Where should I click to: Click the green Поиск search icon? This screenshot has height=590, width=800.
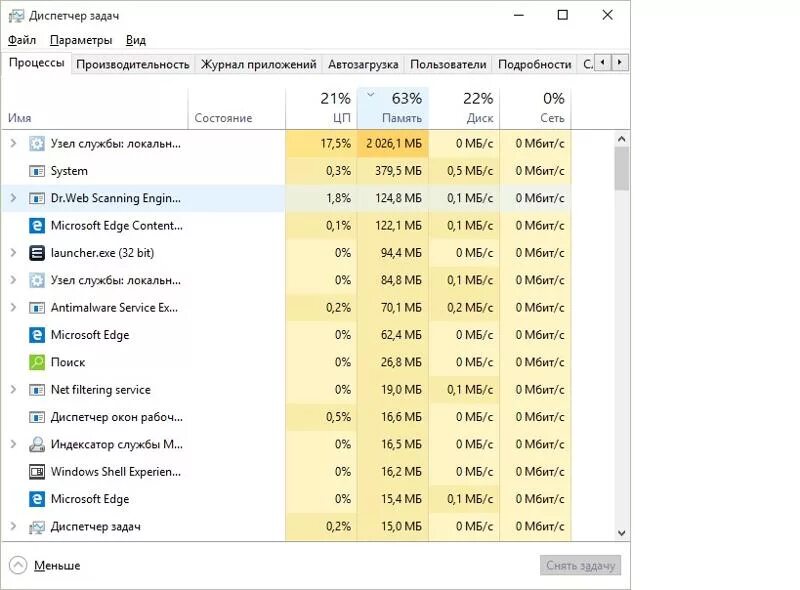click(37, 362)
